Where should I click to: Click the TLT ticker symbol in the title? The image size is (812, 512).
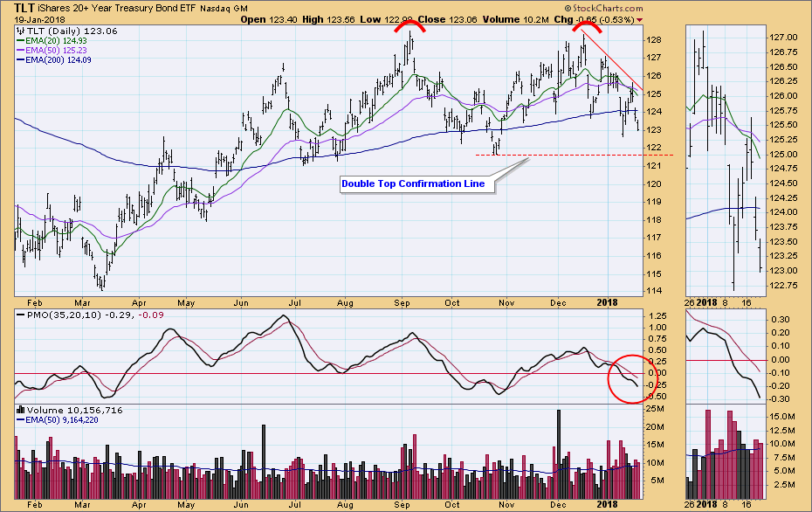(24, 8)
